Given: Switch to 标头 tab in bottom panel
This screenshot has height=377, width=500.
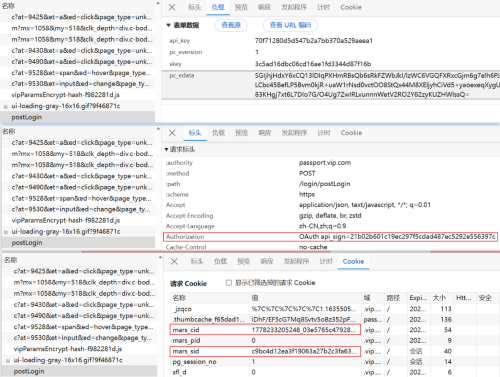Looking at the screenshot, I should coord(197,262).
